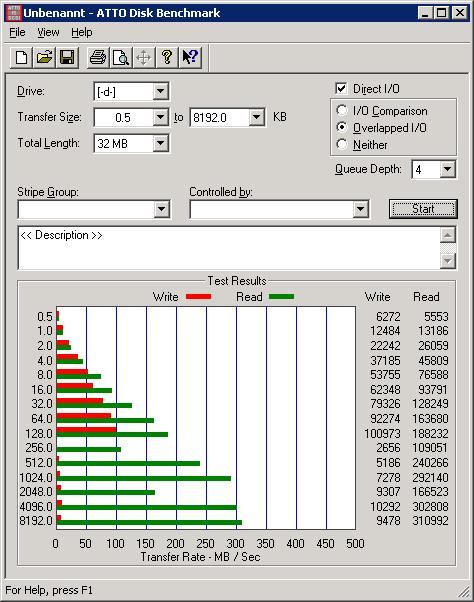474x602 pixels.
Task: Activate context help arrow-question icon
Action: [x=190, y=58]
